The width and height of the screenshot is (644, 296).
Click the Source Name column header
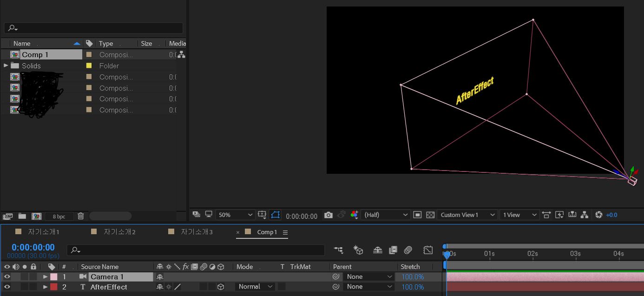[x=99, y=267]
